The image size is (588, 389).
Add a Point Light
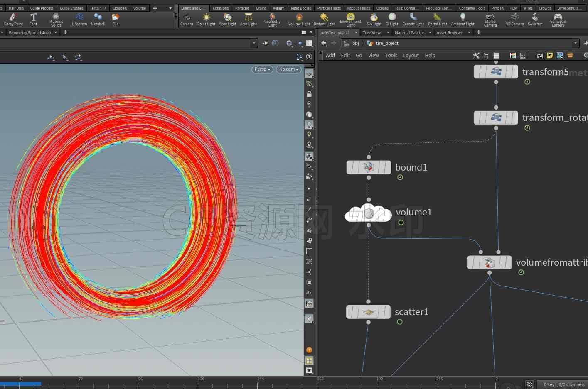206,20
